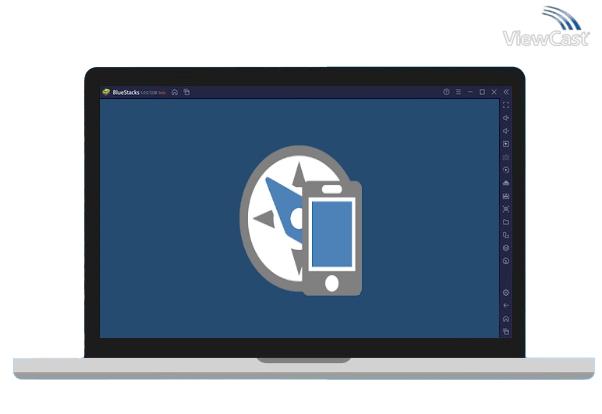Click the volume down speaker icon
Image resolution: width=602 pixels, height=414 pixels.
(506, 131)
